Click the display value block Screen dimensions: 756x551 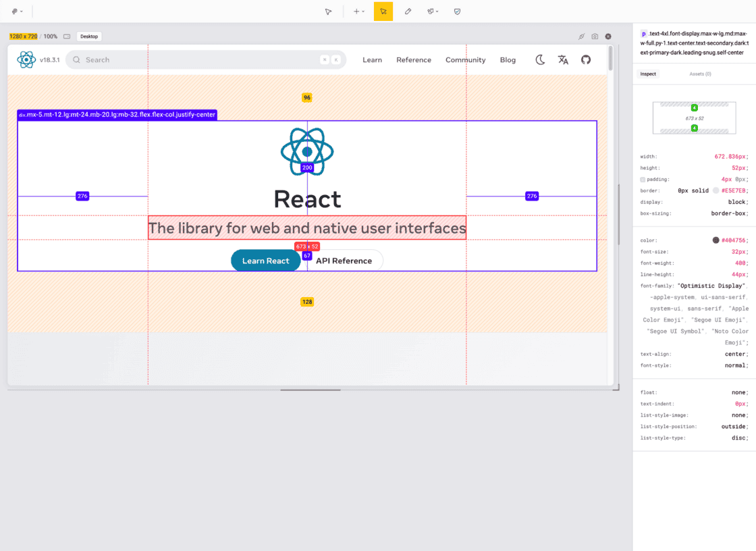(736, 202)
